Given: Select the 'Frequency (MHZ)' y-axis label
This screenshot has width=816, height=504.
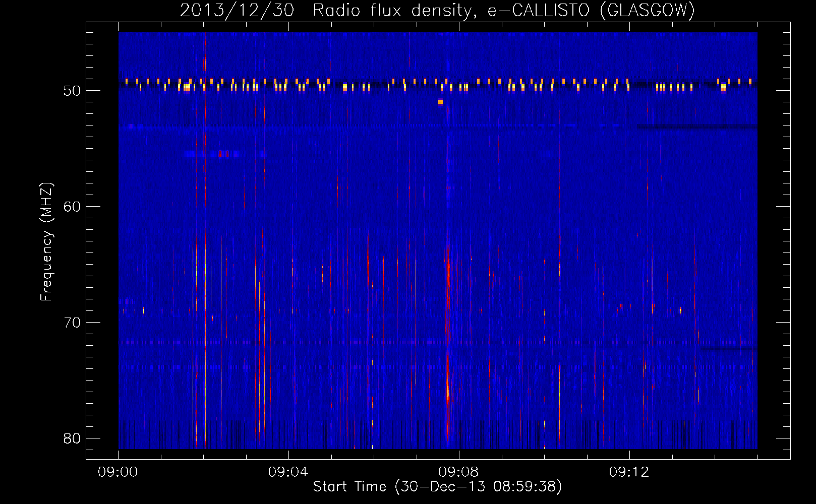Looking at the screenshot, I should click(46, 242).
